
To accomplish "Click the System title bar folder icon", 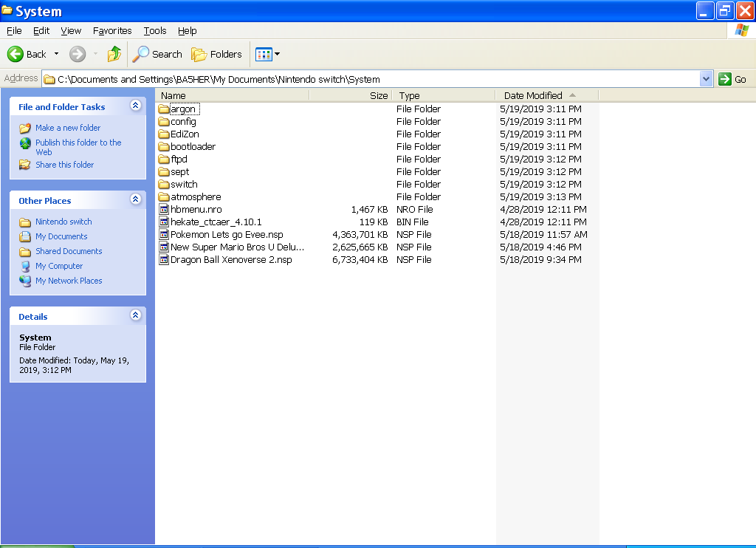I will tap(7, 10).
